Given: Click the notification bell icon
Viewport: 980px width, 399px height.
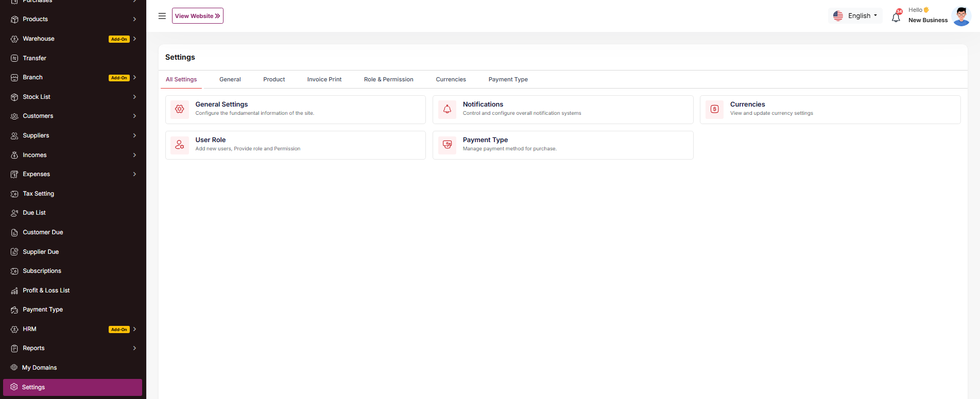Looking at the screenshot, I should pyautogui.click(x=896, y=18).
